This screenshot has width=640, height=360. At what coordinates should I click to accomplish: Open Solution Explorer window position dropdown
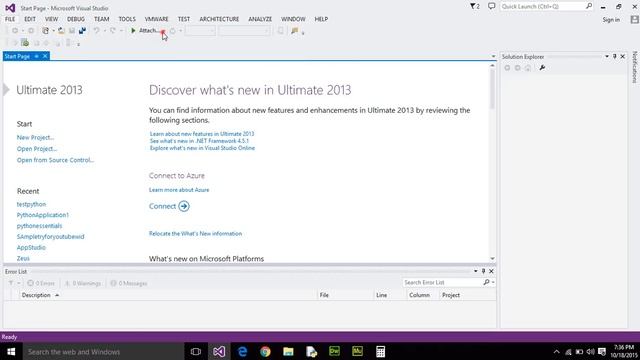pyautogui.click(x=607, y=56)
